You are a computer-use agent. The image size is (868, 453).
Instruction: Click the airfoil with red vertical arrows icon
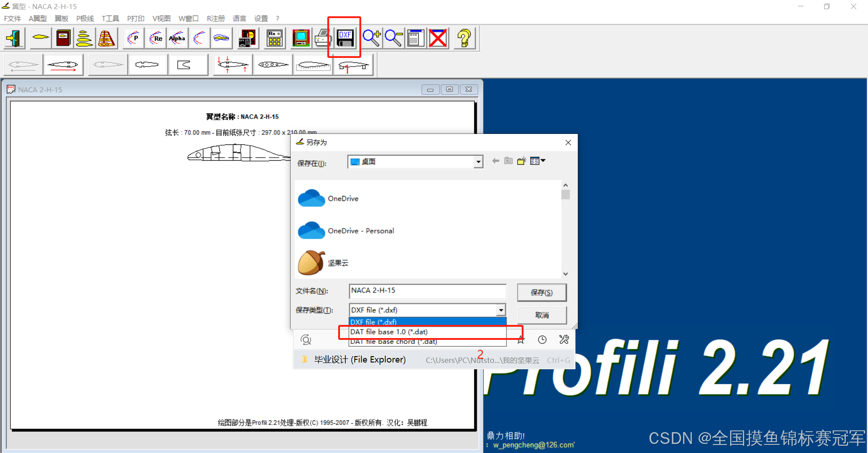coord(232,65)
